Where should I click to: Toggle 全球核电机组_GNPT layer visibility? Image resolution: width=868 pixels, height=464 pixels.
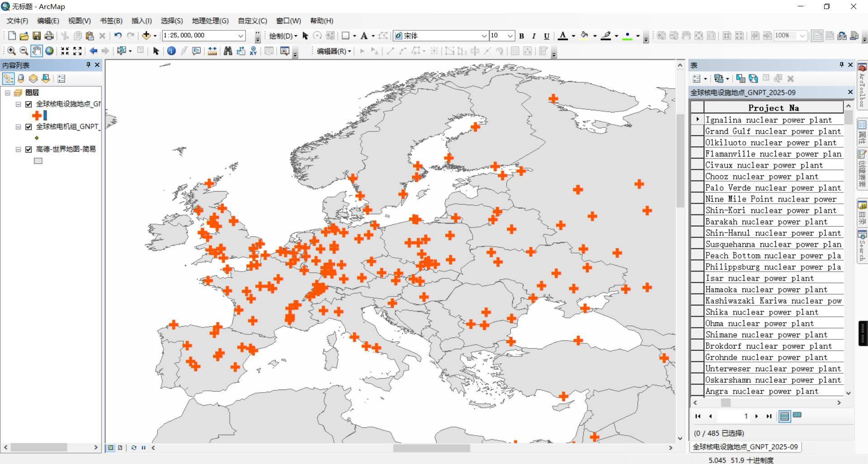[x=28, y=127]
